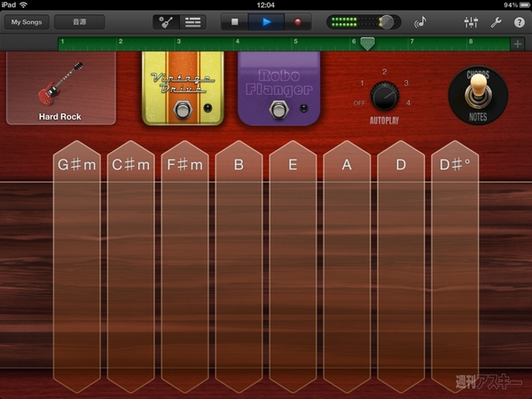Play the B chord strip
Viewport: 532px width, 399px height.
[239, 266]
